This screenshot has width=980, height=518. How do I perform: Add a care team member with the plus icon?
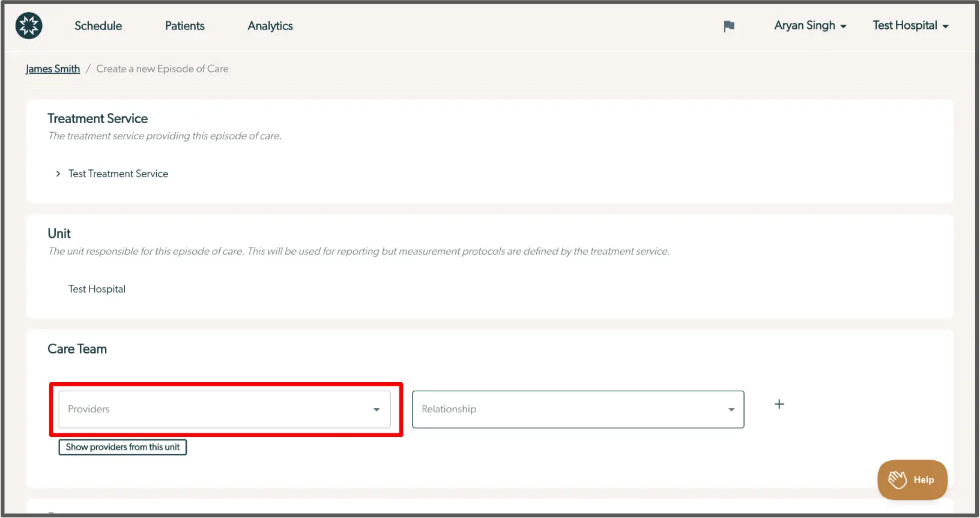tap(779, 404)
